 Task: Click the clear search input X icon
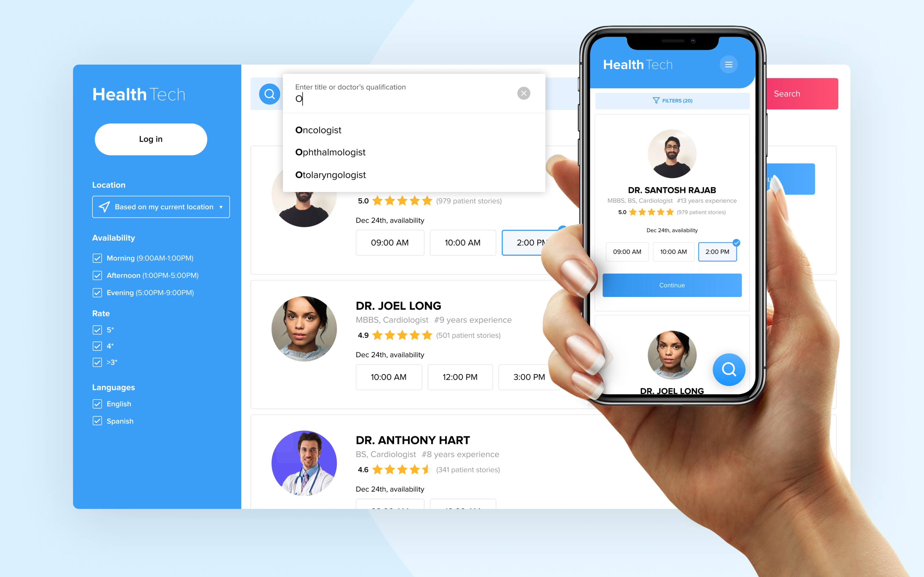tap(524, 93)
